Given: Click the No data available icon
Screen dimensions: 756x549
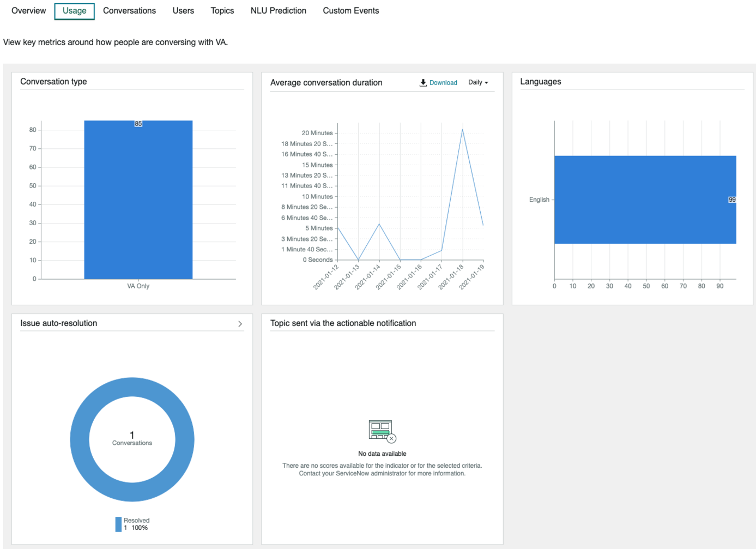Looking at the screenshot, I should 382,431.
